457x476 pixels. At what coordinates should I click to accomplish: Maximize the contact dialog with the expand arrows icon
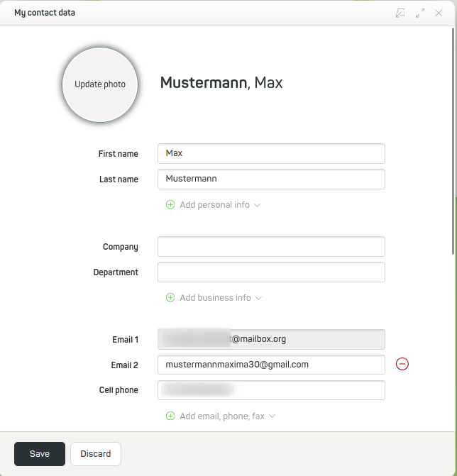(x=420, y=13)
